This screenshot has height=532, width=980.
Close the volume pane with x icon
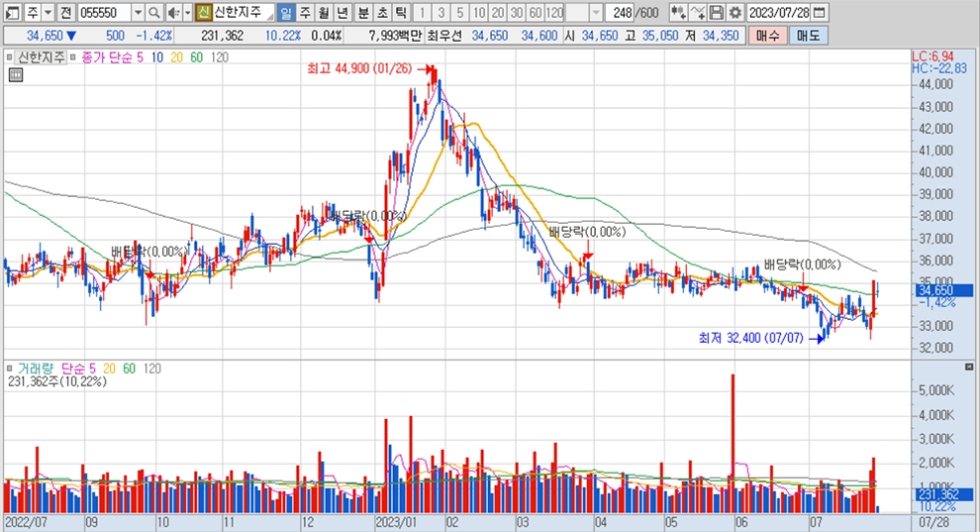969,367
